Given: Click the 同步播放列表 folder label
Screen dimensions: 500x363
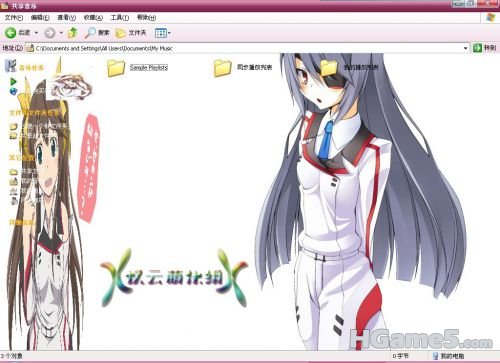Looking at the screenshot, I should (255, 67).
